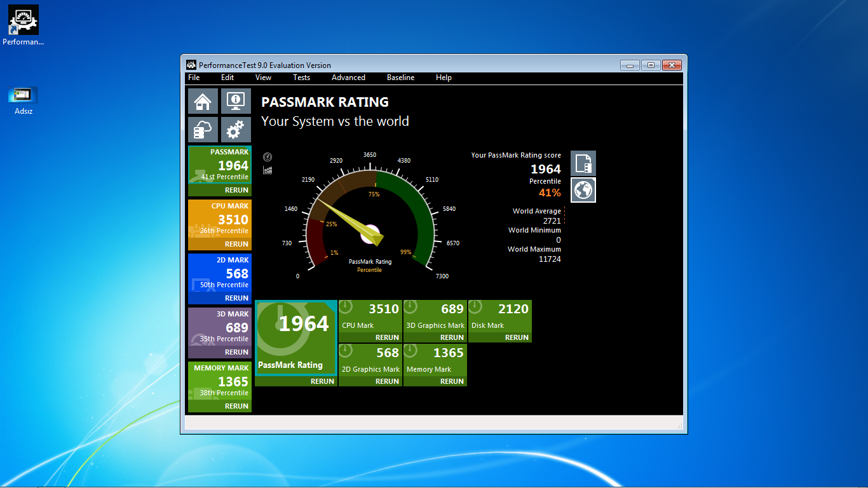Open the settings gears icon
This screenshot has width=868, height=488.
tap(236, 130)
